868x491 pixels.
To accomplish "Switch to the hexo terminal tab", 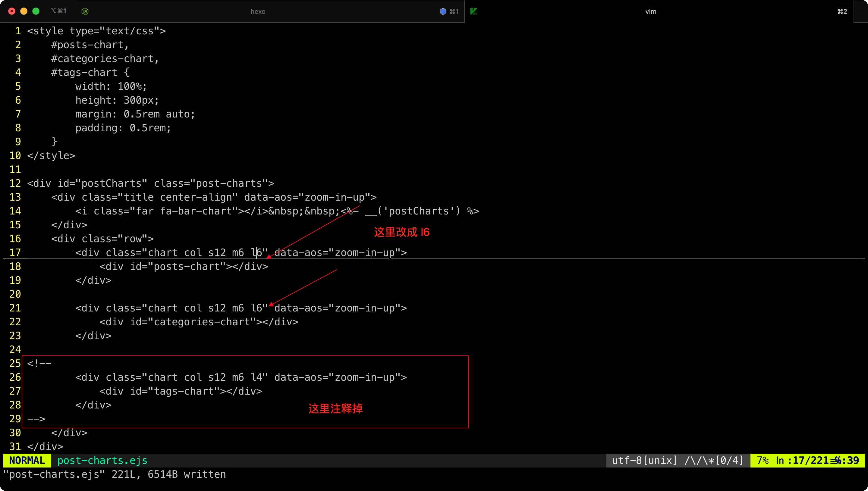I will click(x=258, y=11).
